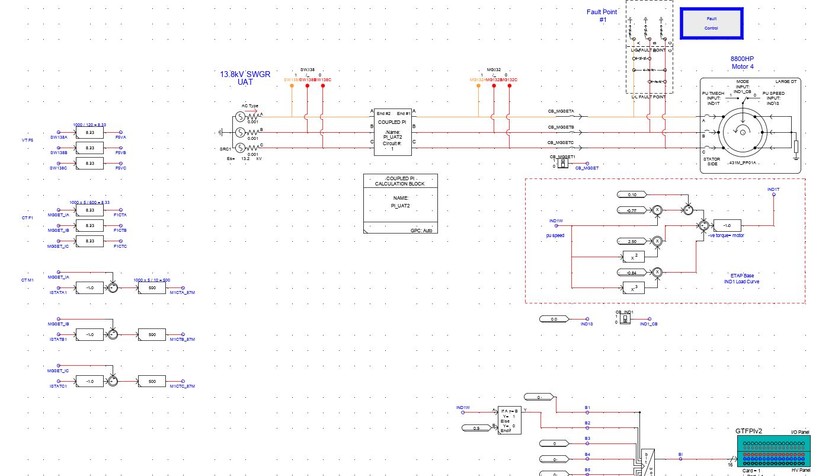This screenshot has height=476, width=819.
Task: Select the top 8.33 gain block in VT:F5
Action: pyautogui.click(x=89, y=132)
